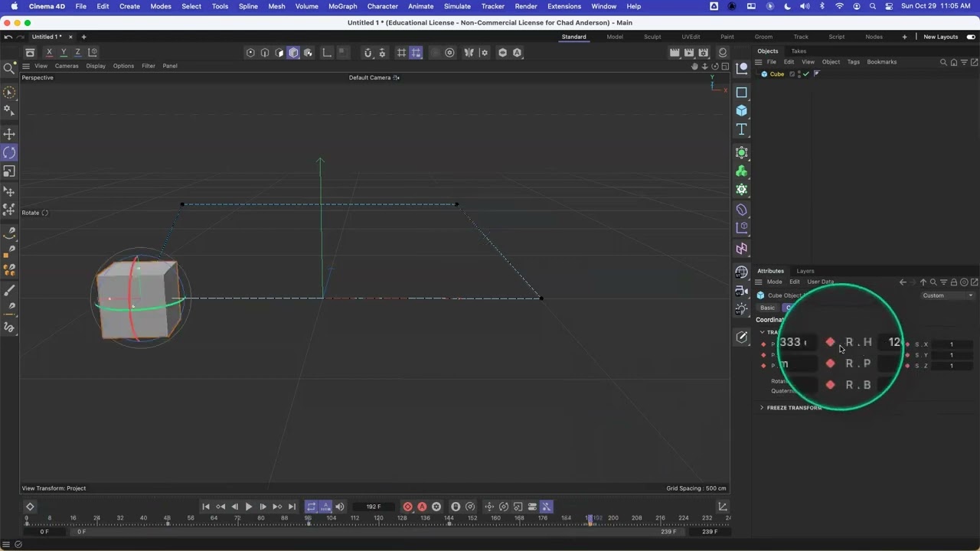Play the animation forwards
The height and width of the screenshot is (551, 980).
pyautogui.click(x=249, y=507)
